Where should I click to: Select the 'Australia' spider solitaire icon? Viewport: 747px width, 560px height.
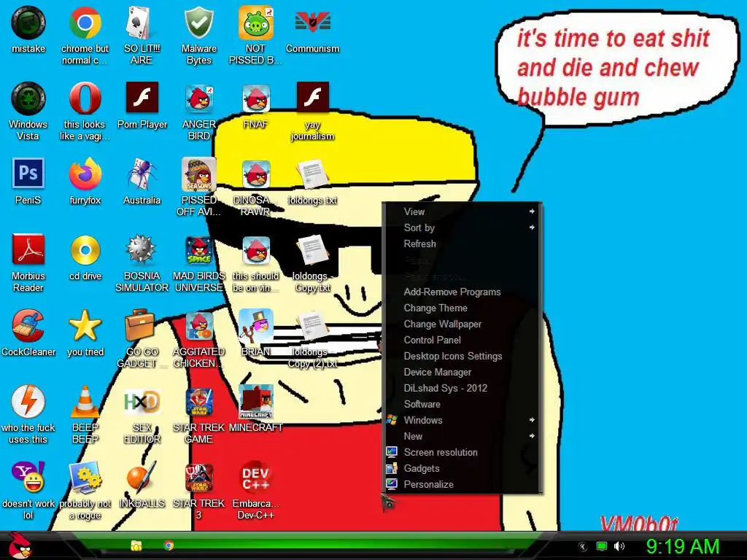142,174
